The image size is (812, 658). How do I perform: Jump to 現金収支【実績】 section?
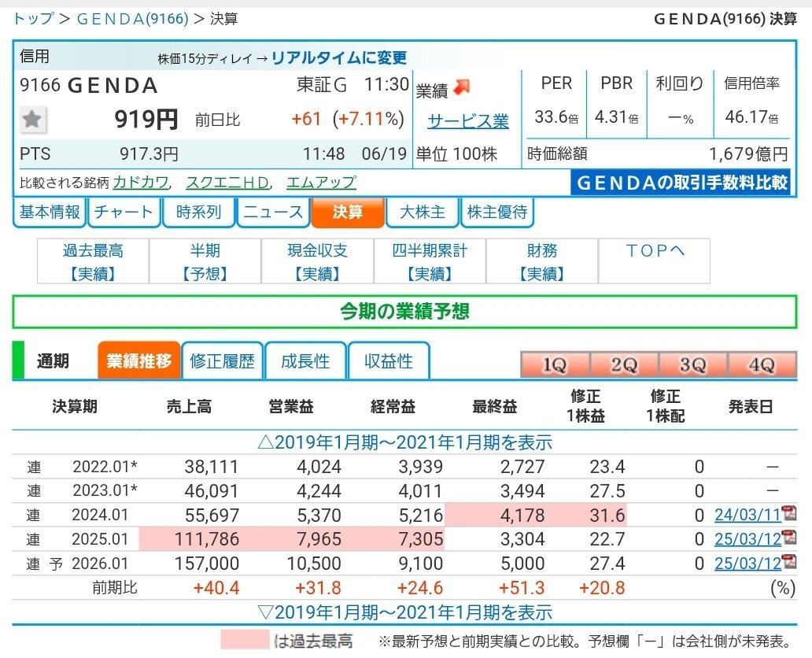[317, 261]
